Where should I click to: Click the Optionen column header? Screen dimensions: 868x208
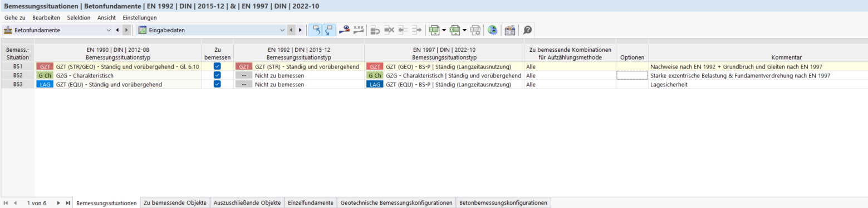(x=632, y=53)
